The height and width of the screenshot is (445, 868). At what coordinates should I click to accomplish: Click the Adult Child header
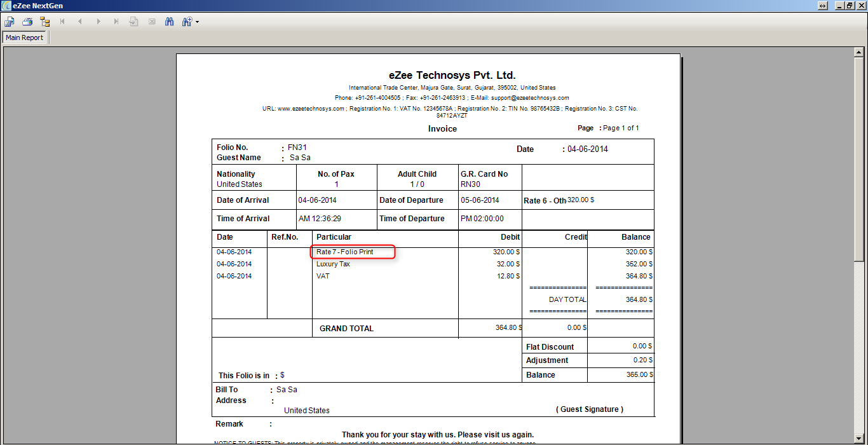tap(417, 174)
